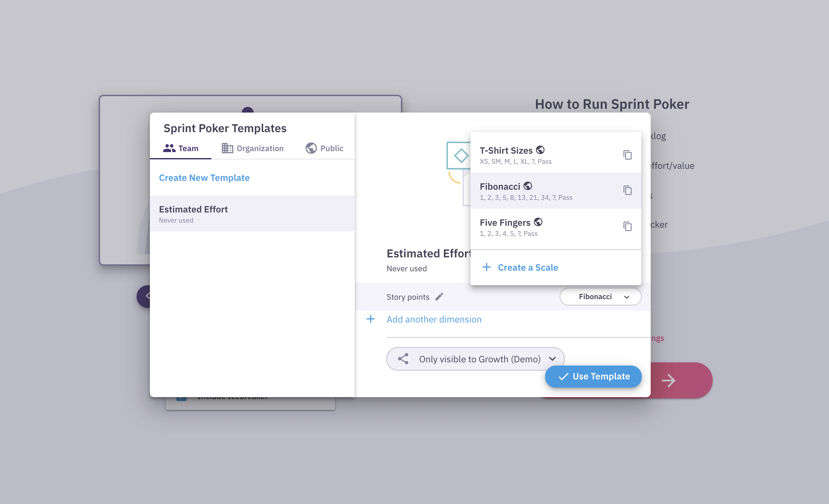Image resolution: width=829 pixels, height=504 pixels.
Task: Open the Public templates tab
Action: (x=324, y=148)
